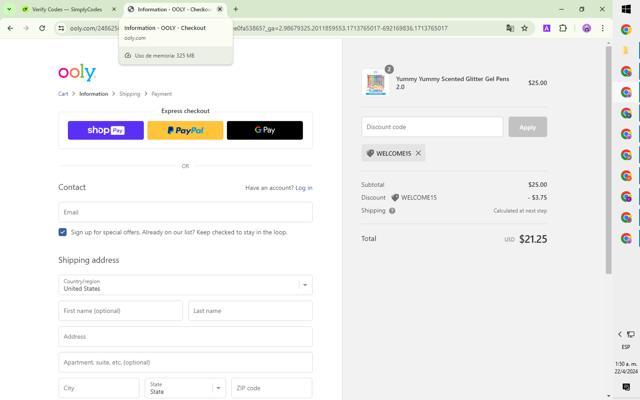Click the ESP language indicator
Viewport: 640px width, 400px height.
point(626,347)
